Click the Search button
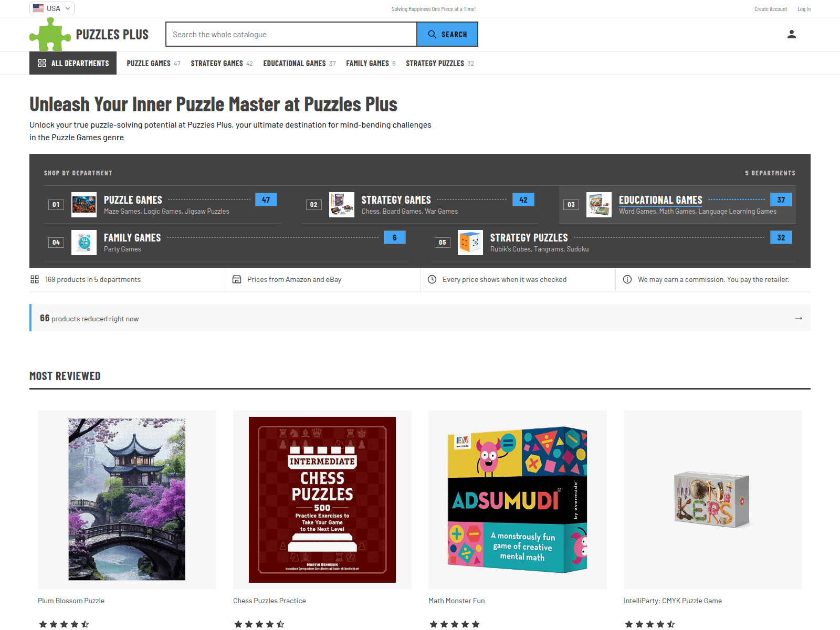The height and width of the screenshot is (630, 840). click(447, 34)
